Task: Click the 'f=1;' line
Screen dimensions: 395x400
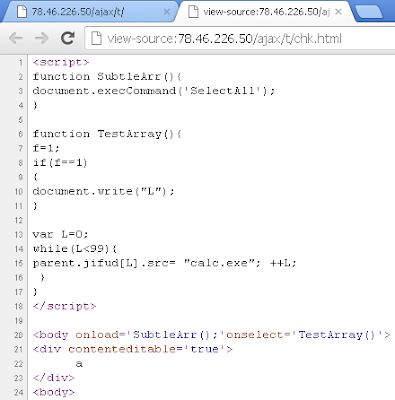Action: (46, 148)
